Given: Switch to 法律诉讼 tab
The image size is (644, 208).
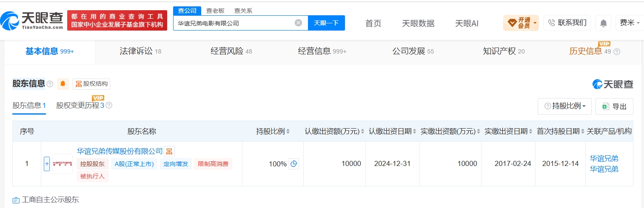Looking at the screenshot, I should 140,51.
